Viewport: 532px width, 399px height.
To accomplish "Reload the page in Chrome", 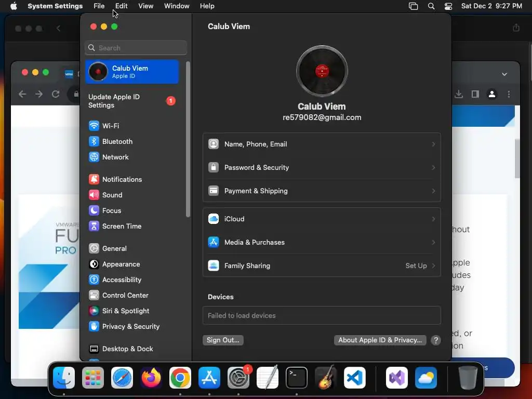I will pyautogui.click(x=56, y=95).
